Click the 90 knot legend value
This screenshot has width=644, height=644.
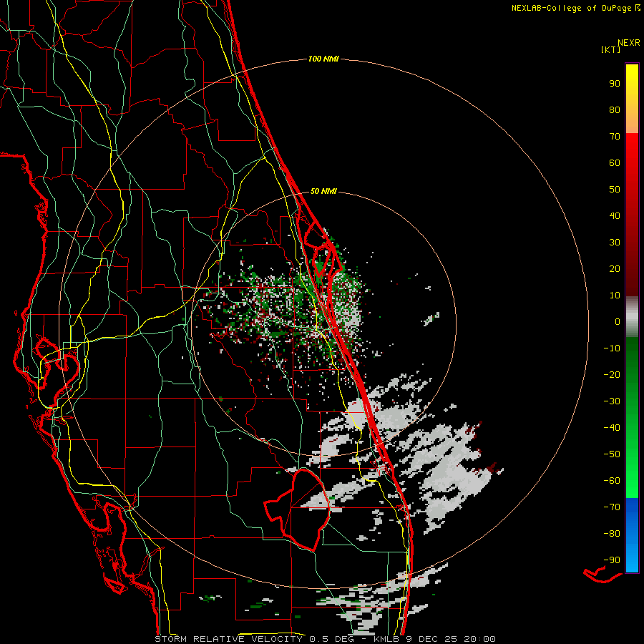click(x=615, y=84)
